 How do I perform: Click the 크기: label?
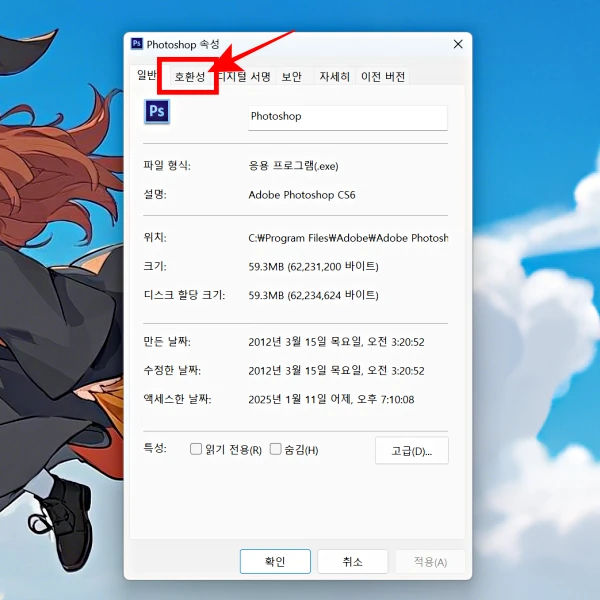pyautogui.click(x=155, y=266)
